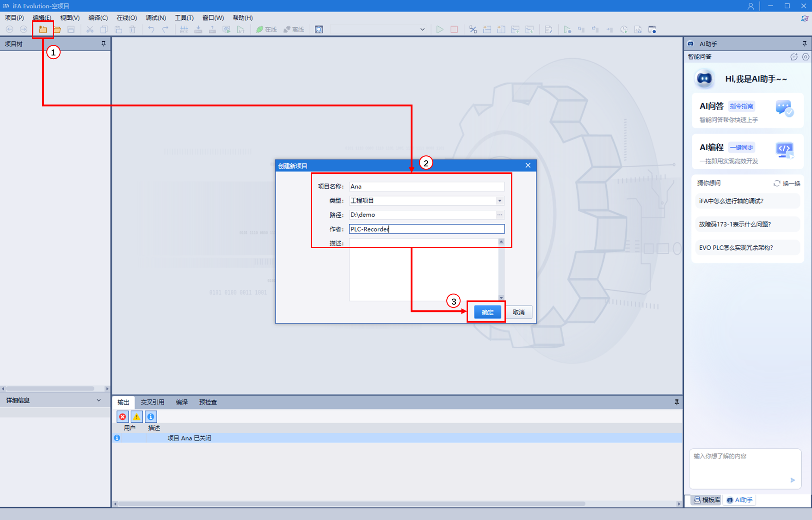Expand the 详细信息 panel chevron
The height and width of the screenshot is (520, 812).
click(x=98, y=400)
